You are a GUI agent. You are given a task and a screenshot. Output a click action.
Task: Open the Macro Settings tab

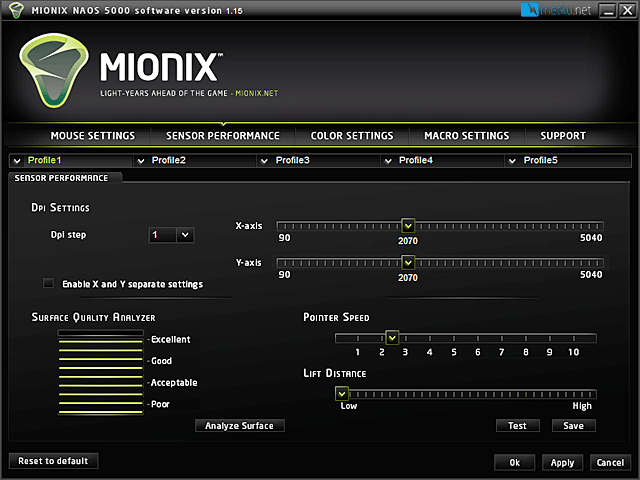click(467, 136)
